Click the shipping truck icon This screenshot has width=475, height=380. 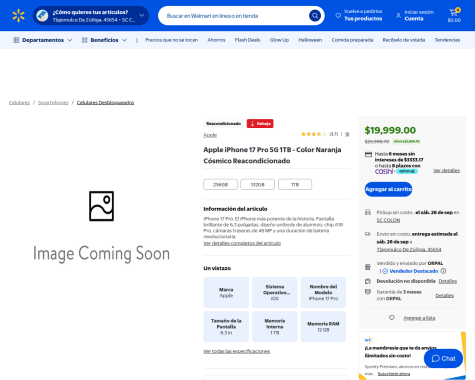click(368, 234)
